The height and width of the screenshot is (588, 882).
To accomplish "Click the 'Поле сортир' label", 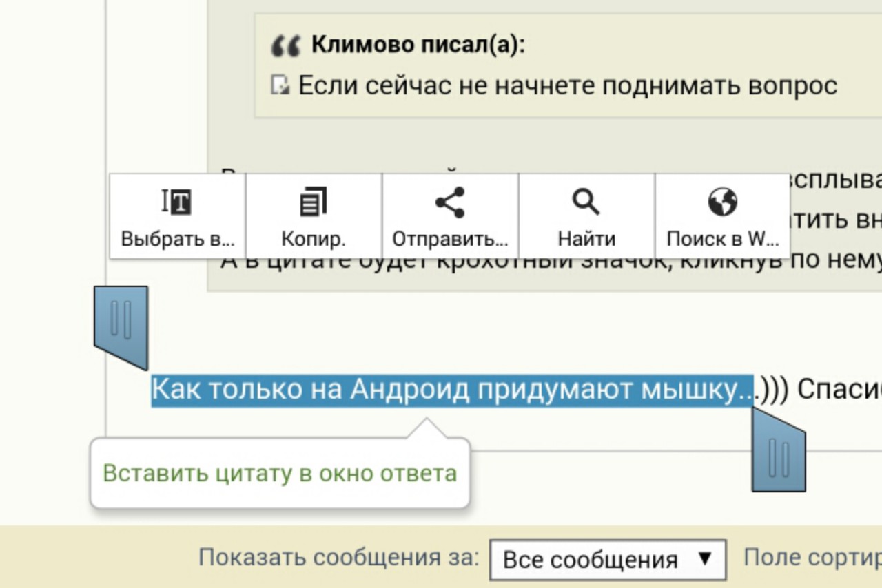I will click(x=812, y=557).
